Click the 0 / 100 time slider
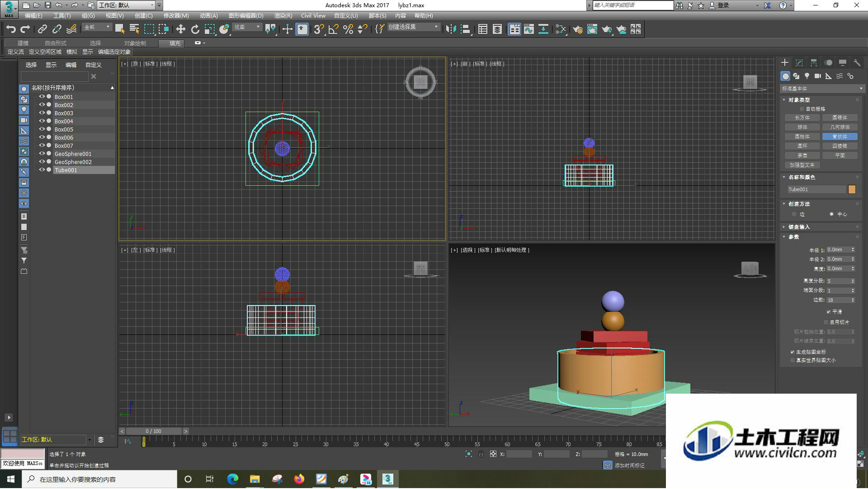The width and height of the screenshot is (868, 489). pos(154,432)
